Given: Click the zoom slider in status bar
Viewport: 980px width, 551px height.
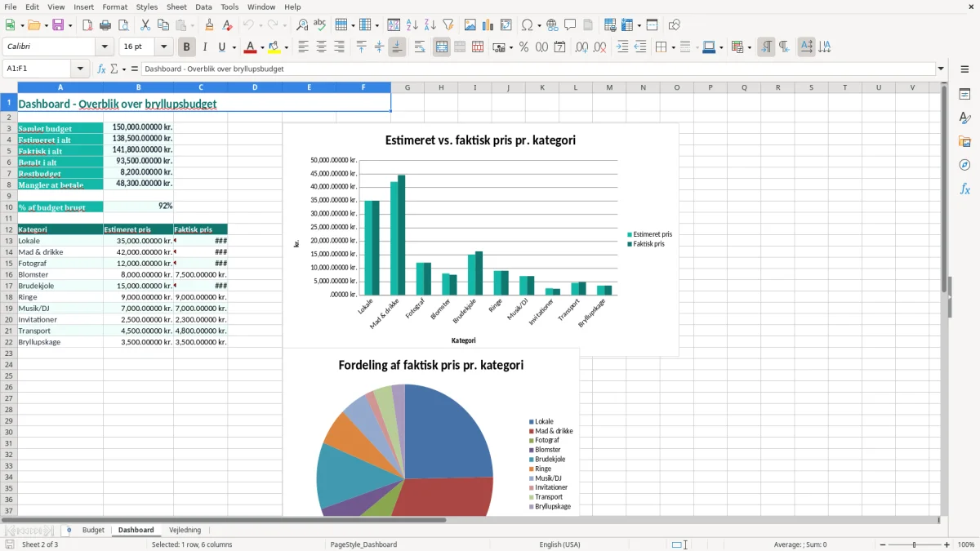Looking at the screenshot, I should point(914,544).
